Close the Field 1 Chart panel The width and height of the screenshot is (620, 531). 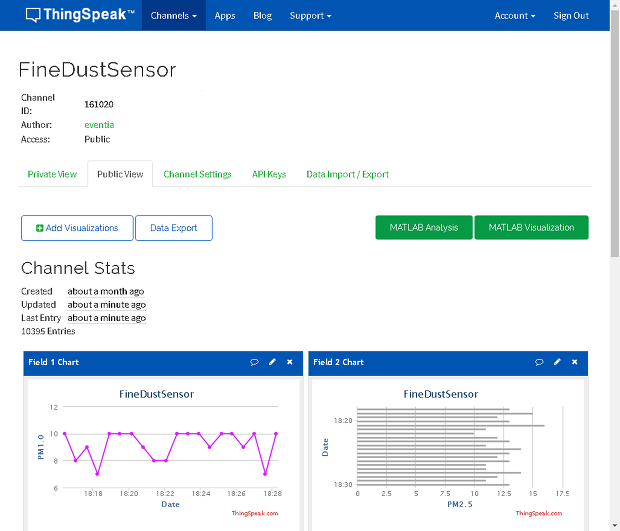click(x=290, y=362)
